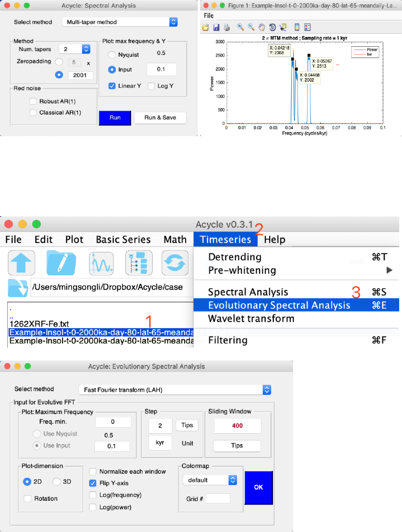Enable the Log(frequency) checkbox
The width and height of the screenshot is (402, 532).
(93, 495)
